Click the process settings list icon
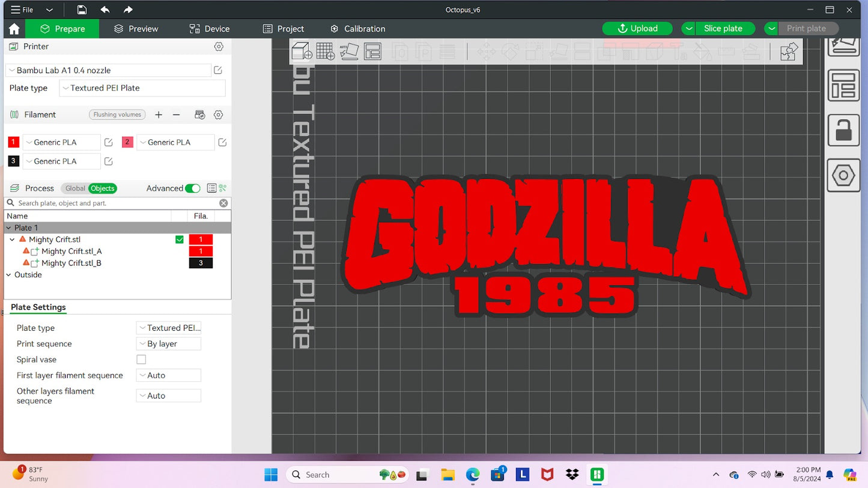The height and width of the screenshot is (488, 868). 211,188
